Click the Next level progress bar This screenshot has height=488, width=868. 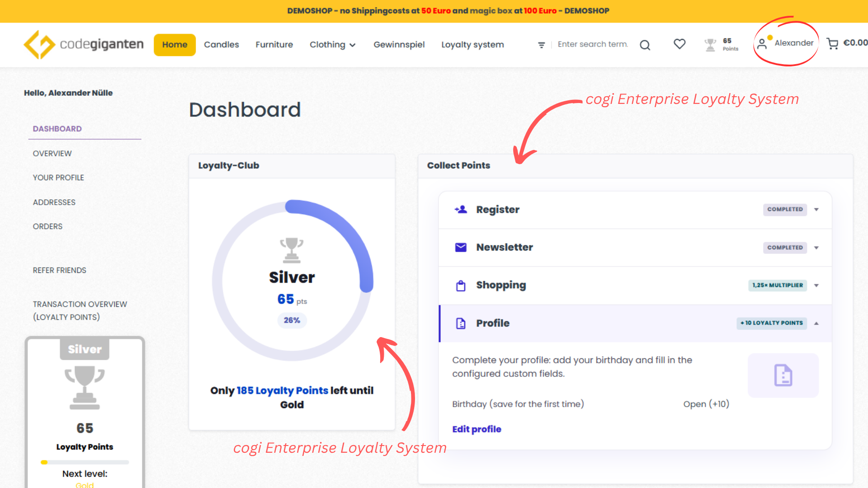(x=84, y=462)
